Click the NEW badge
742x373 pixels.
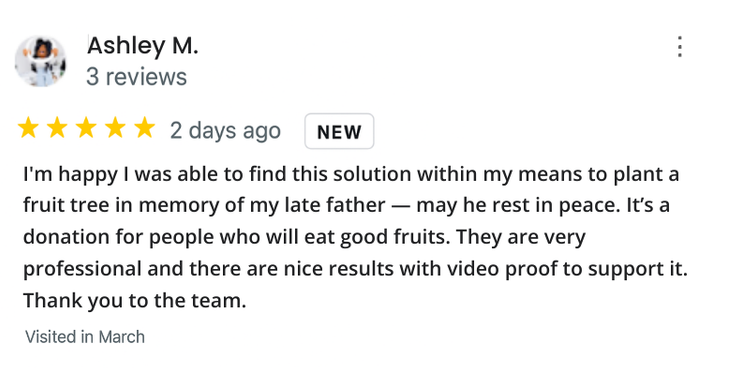[x=339, y=132]
